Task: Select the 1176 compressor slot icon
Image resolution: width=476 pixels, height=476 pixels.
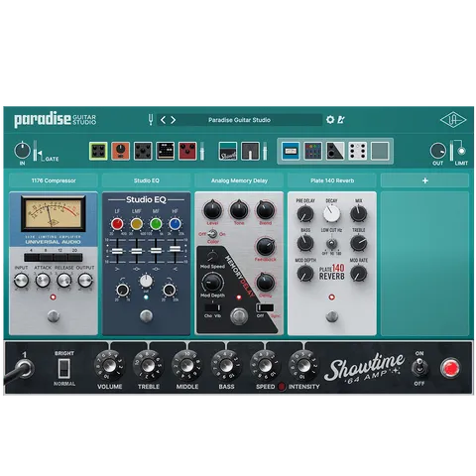Action: [x=291, y=151]
